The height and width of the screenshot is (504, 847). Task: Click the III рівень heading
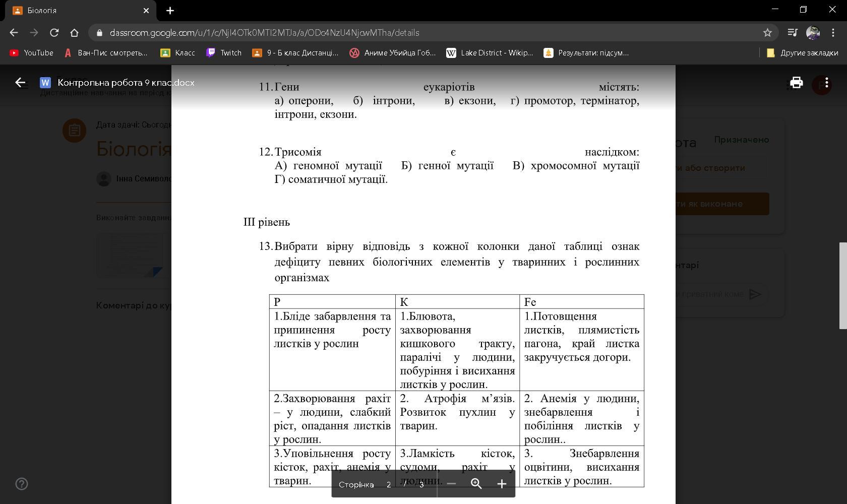tap(267, 222)
